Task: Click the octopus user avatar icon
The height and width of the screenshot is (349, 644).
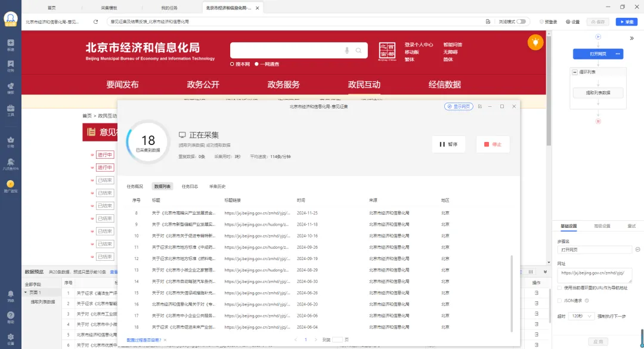Action: point(10,18)
